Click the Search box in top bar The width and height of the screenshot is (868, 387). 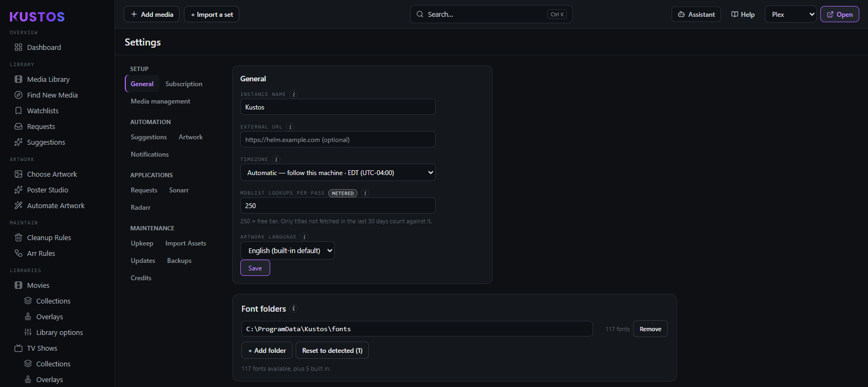coord(491,14)
